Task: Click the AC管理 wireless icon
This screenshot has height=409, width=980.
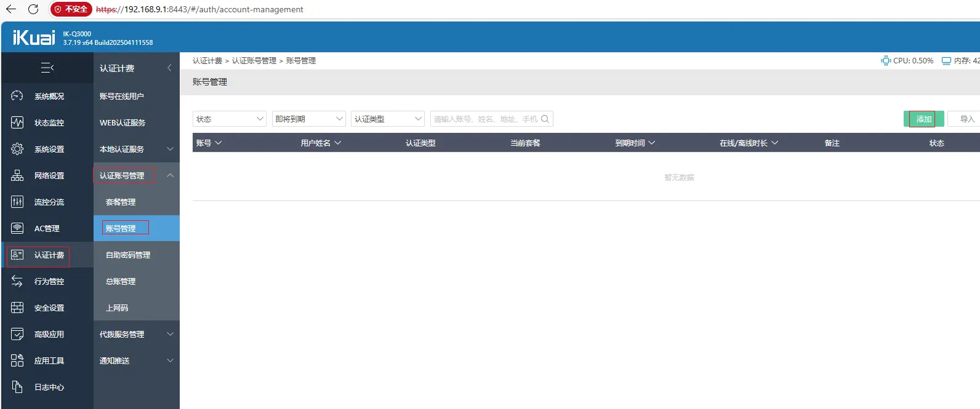Action: coord(17,228)
